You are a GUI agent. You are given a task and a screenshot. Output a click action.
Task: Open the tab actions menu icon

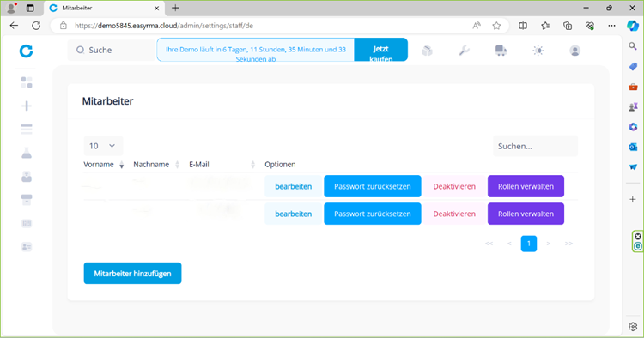(x=30, y=8)
